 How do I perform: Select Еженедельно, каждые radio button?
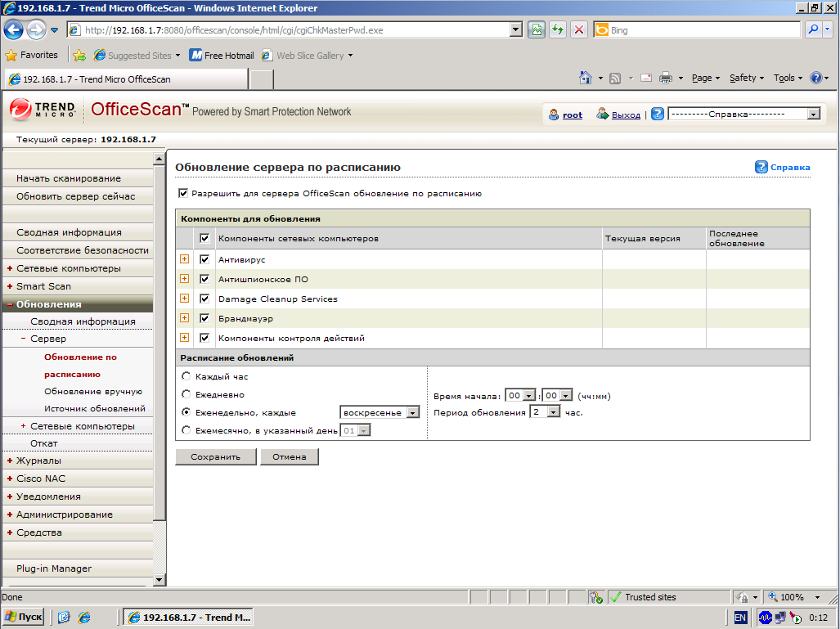tap(186, 412)
